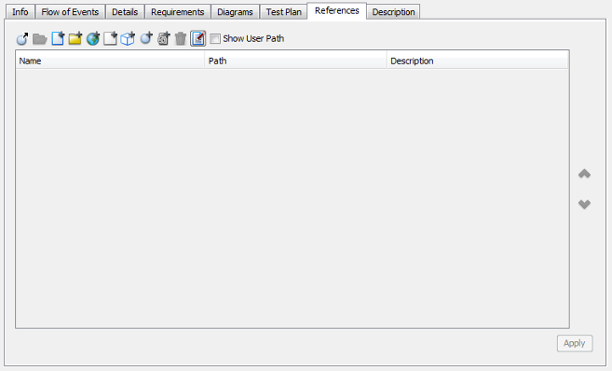Click the open reference icon with arrow
612x371 pixels.
point(22,39)
